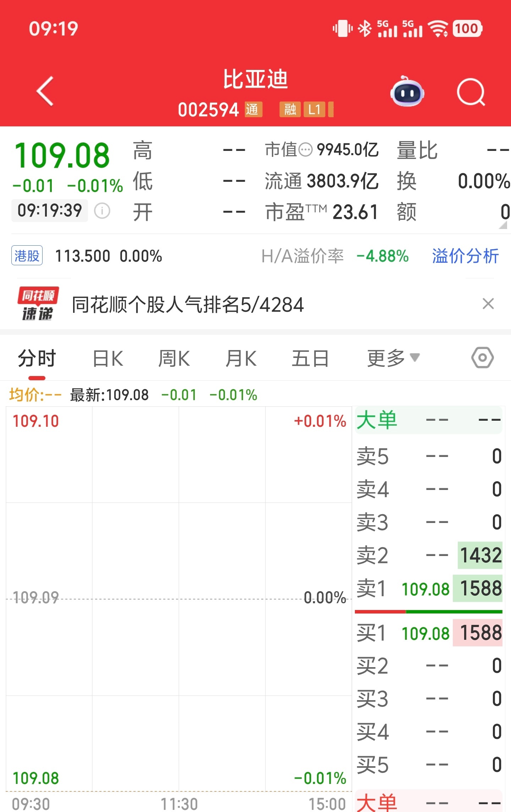Tap the 同花顺速递 logo

coord(38,304)
